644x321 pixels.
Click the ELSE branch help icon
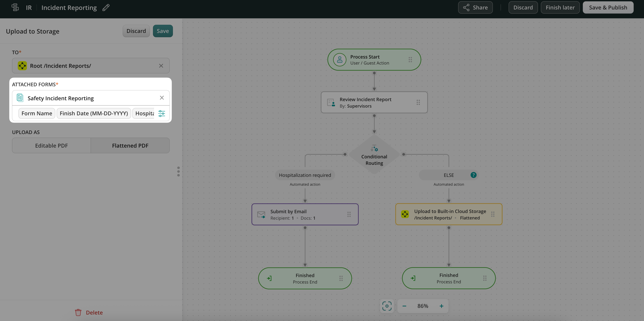click(473, 175)
